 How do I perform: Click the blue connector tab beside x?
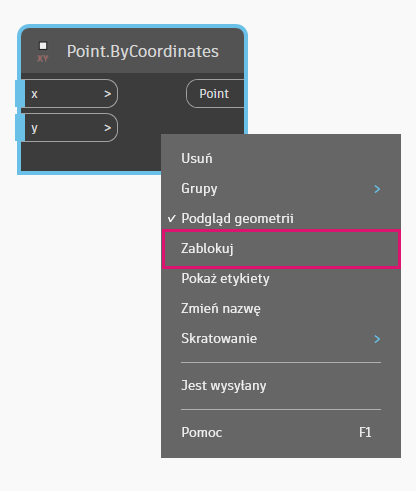coord(20,94)
